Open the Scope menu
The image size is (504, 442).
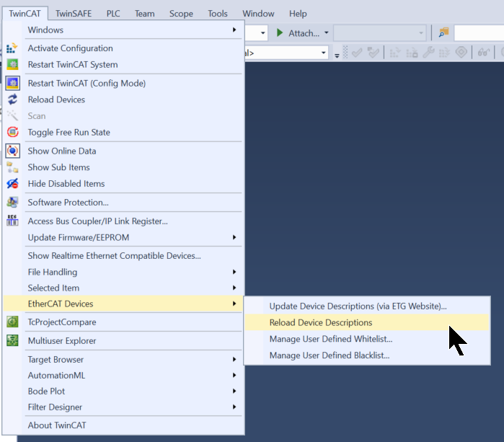(x=181, y=14)
